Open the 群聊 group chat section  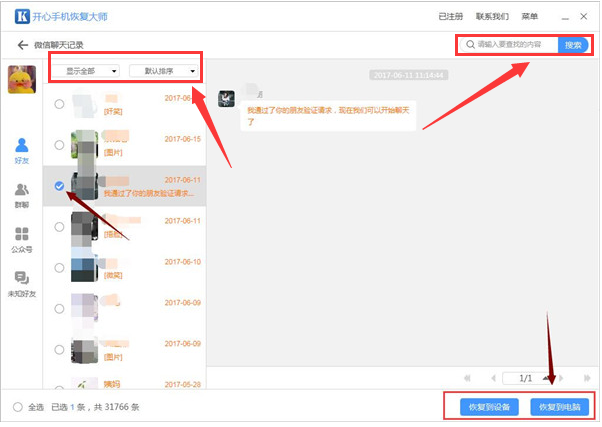21,195
